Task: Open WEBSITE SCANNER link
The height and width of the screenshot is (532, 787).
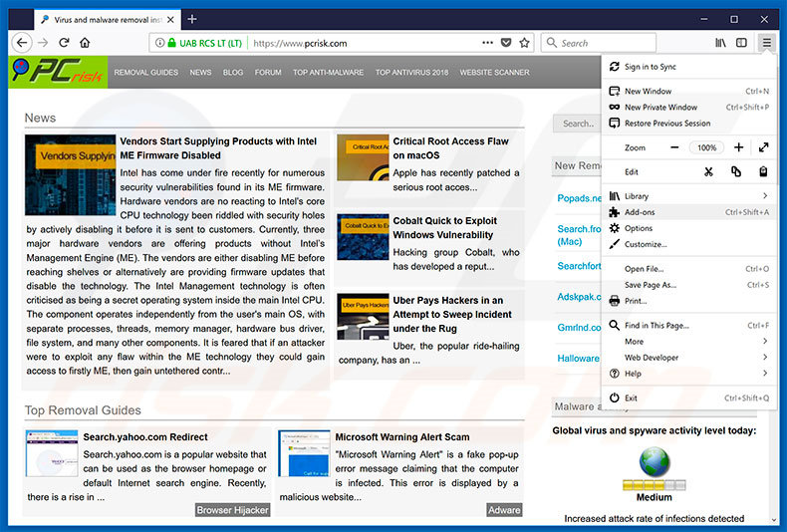Action: point(495,73)
